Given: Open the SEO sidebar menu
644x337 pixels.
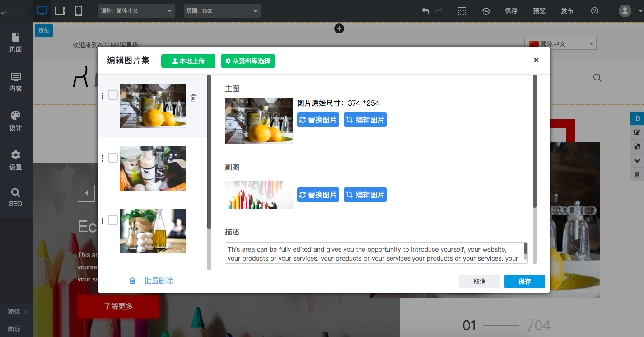Looking at the screenshot, I should click(x=16, y=197).
